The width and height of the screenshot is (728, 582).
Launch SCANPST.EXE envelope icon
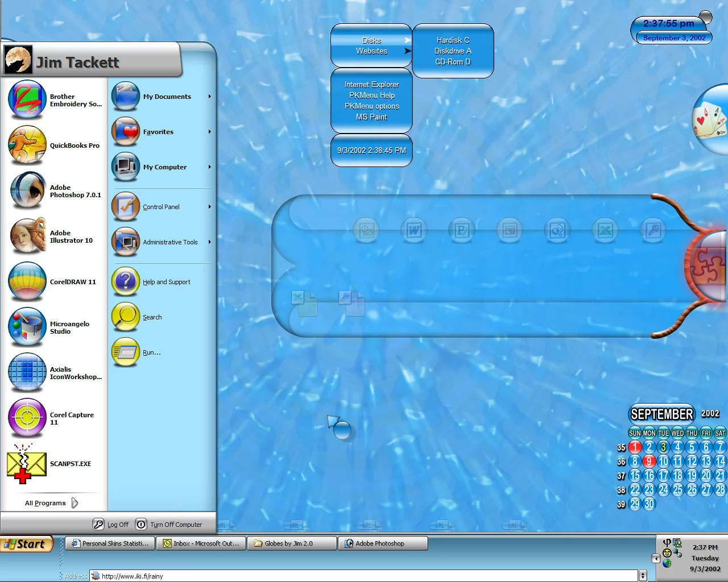tap(26, 464)
